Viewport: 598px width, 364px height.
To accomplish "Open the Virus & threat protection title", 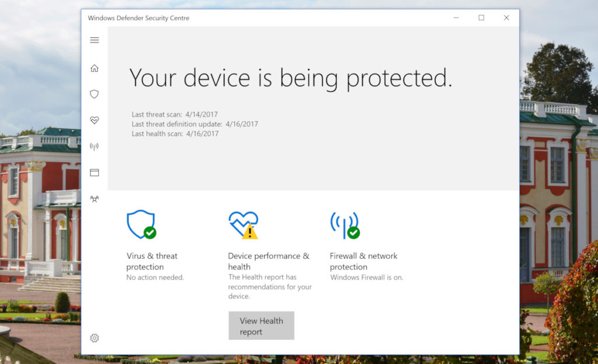I will [152, 261].
